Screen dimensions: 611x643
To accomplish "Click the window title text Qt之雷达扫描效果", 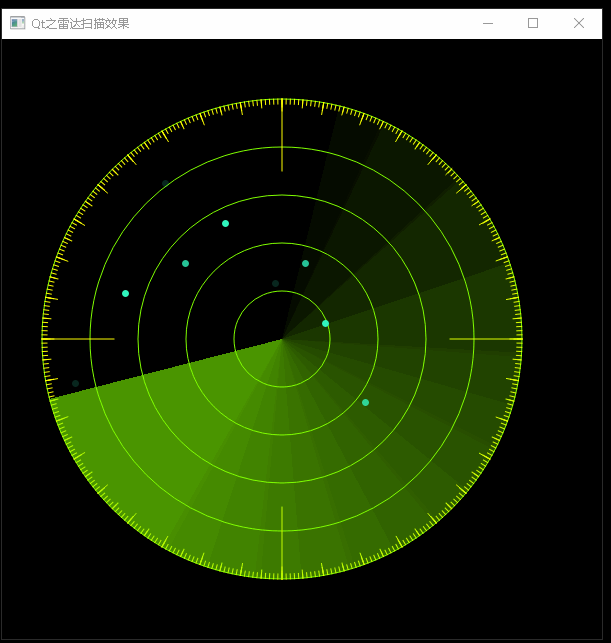I will [80, 23].
